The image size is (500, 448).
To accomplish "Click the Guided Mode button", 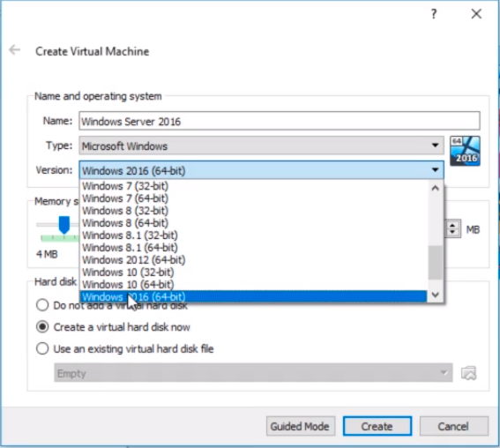I will [301, 426].
